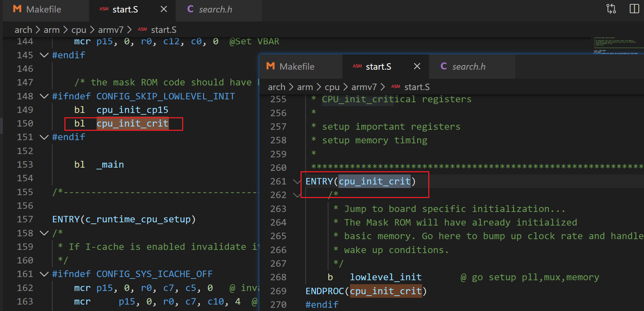
Task: Click the 'arch' breadcrumb in back editor
Action: pyautogui.click(x=23, y=30)
